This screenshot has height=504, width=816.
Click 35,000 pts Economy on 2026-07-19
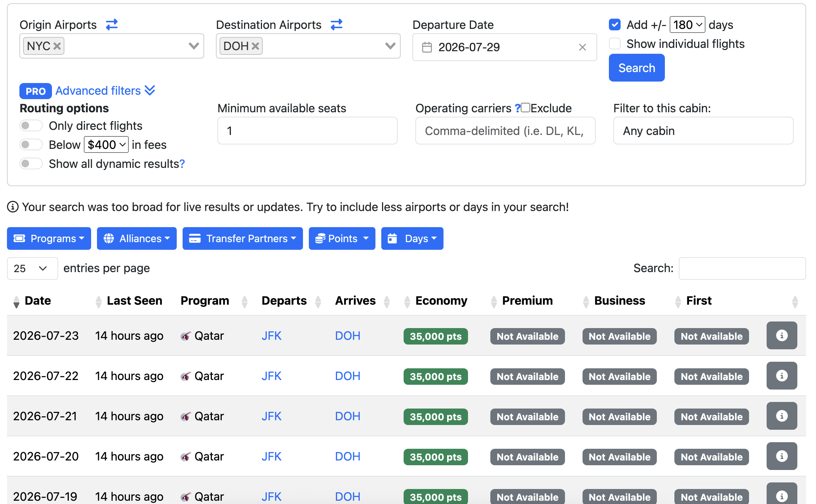click(x=435, y=497)
